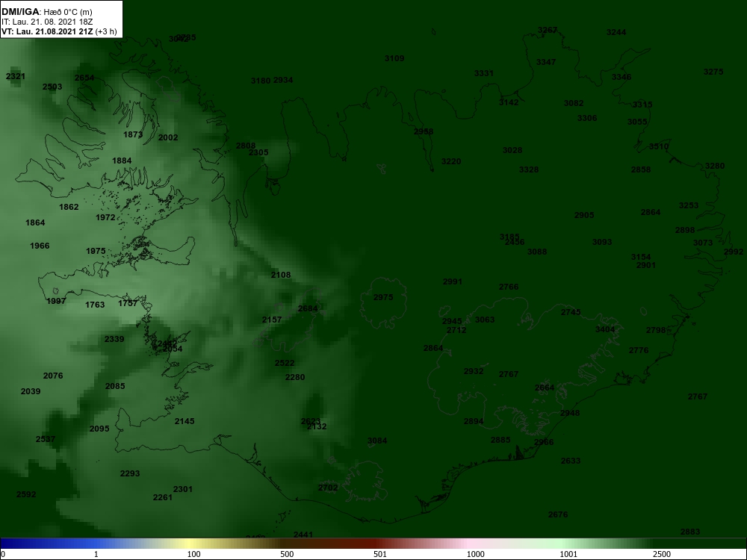Select the 2301 label
Image resolution: width=747 pixels, height=560 pixels.
pos(182,490)
